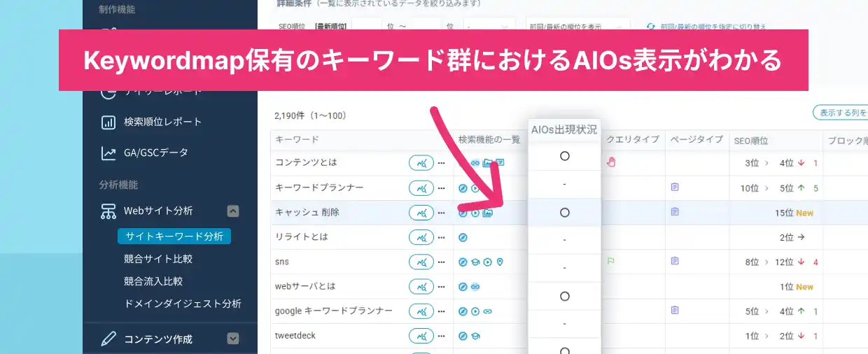This screenshot has width=868, height=354.
Task: Open three-dot menu for キーワードプランナー row
Action: click(x=441, y=188)
